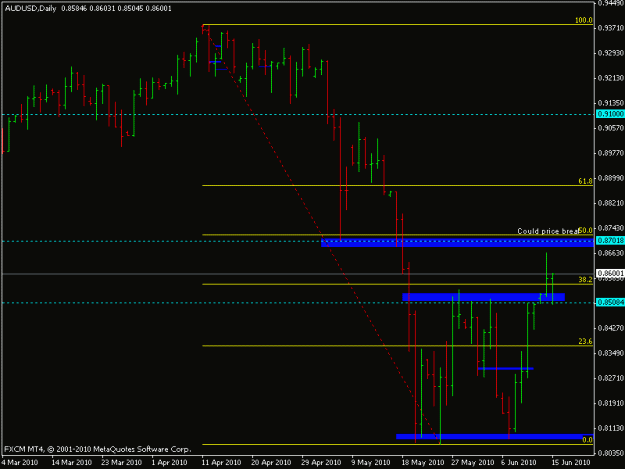Click the Fibonacci 61.8 level label
Image resolution: width=625 pixels, height=469 pixels.
click(585, 181)
